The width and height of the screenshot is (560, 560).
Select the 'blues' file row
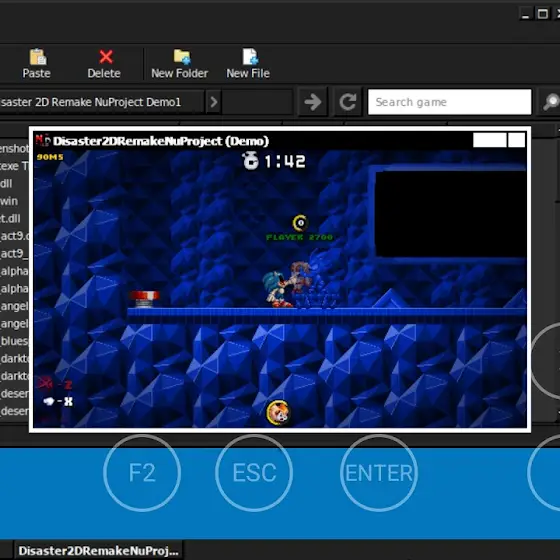[x=14, y=341]
